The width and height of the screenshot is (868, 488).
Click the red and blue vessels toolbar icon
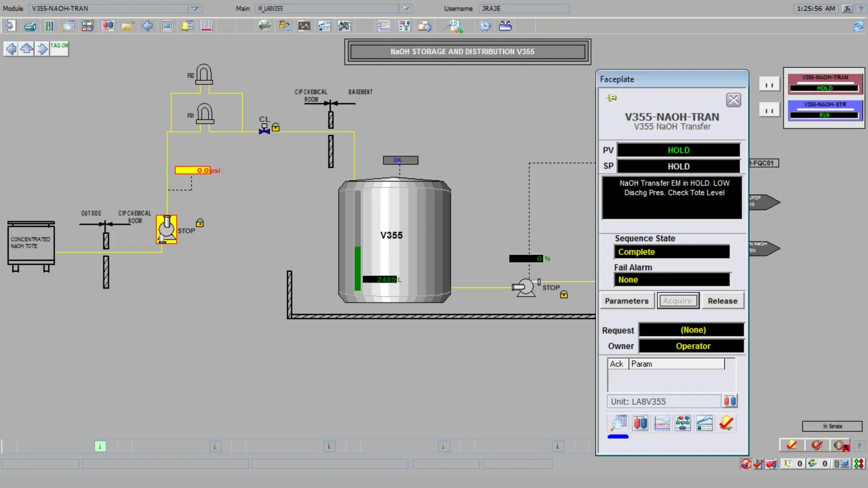pyautogui.click(x=108, y=26)
